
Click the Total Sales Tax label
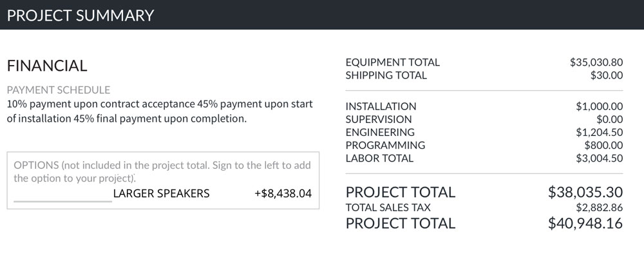point(388,208)
